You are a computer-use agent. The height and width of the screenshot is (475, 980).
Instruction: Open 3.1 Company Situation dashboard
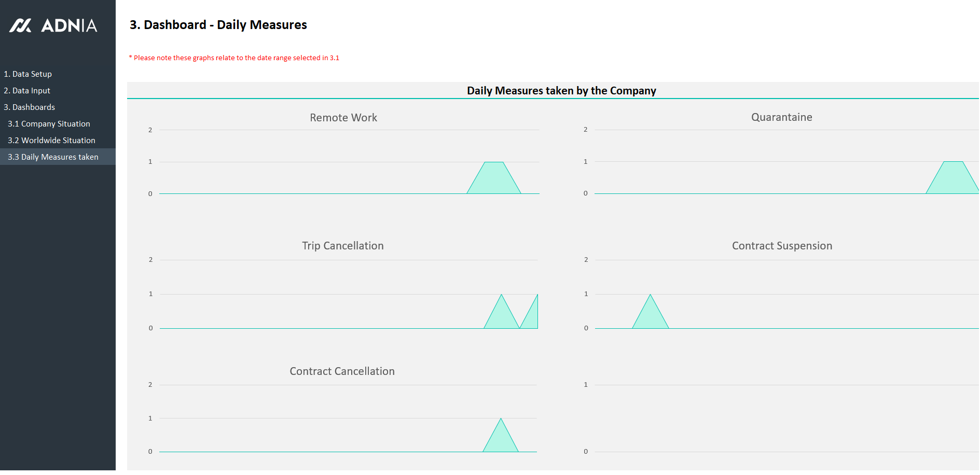[49, 124]
